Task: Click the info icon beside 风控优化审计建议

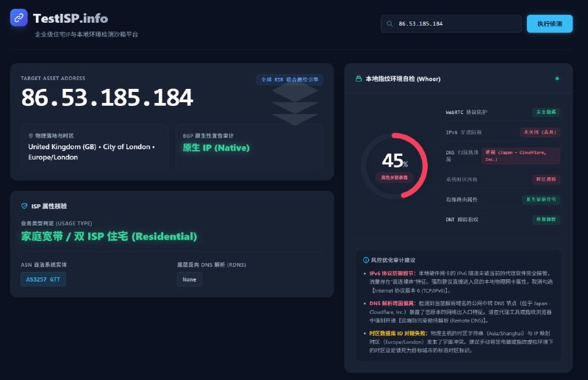Action: click(366, 260)
